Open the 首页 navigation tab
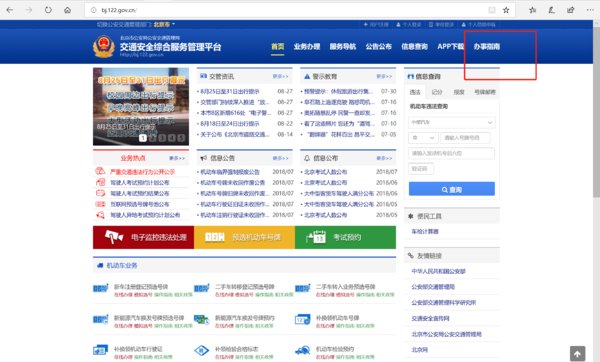This screenshot has height=362, width=600. pyautogui.click(x=278, y=47)
